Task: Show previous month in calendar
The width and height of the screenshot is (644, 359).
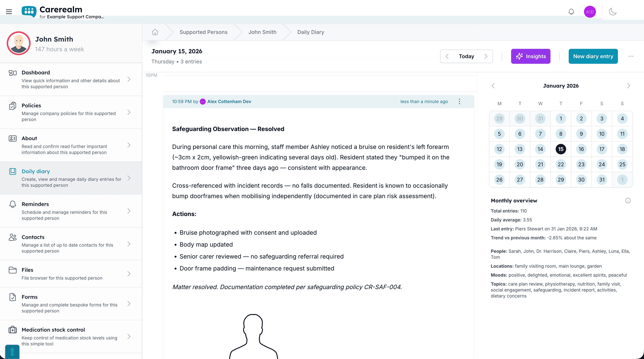Action: (493, 86)
